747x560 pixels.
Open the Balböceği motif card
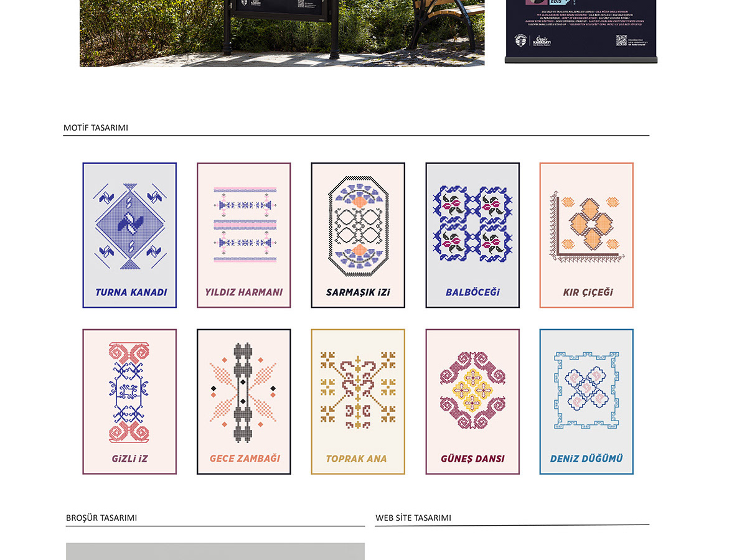click(472, 235)
